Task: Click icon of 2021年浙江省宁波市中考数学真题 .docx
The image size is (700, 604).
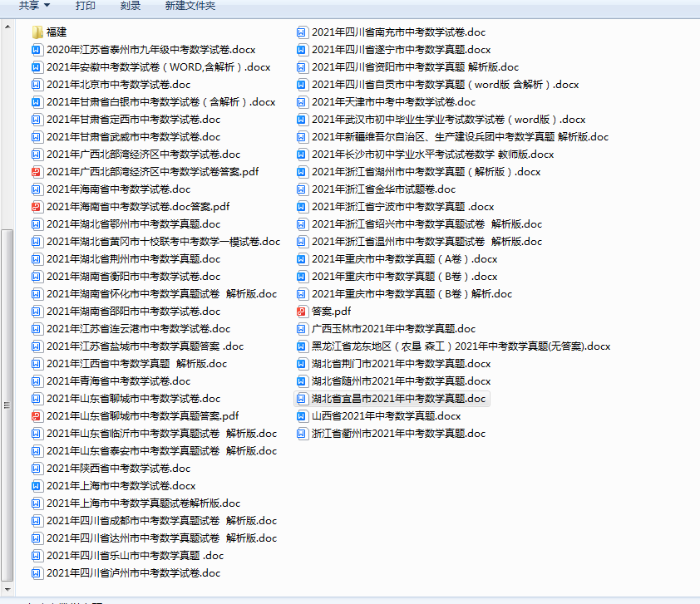Action: coord(302,207)
